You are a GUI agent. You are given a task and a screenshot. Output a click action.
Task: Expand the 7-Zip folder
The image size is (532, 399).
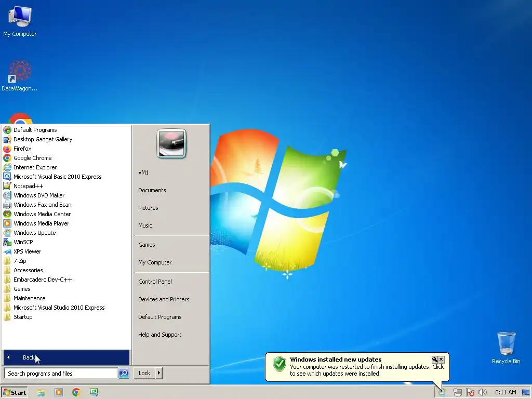coord(20,261)
